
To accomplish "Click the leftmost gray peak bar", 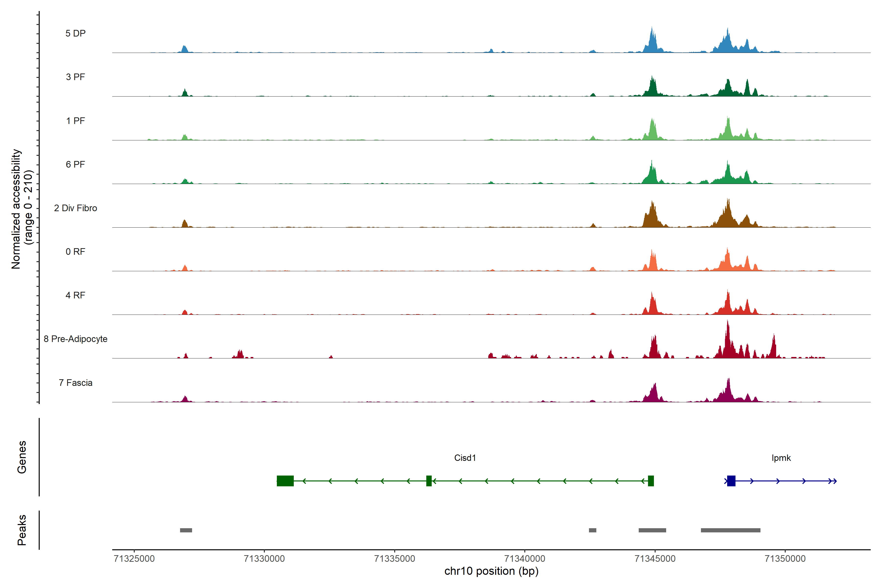I will (186, 530).
